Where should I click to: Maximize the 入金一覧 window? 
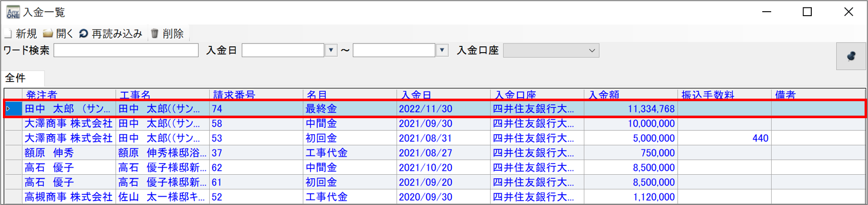point(807,12)
